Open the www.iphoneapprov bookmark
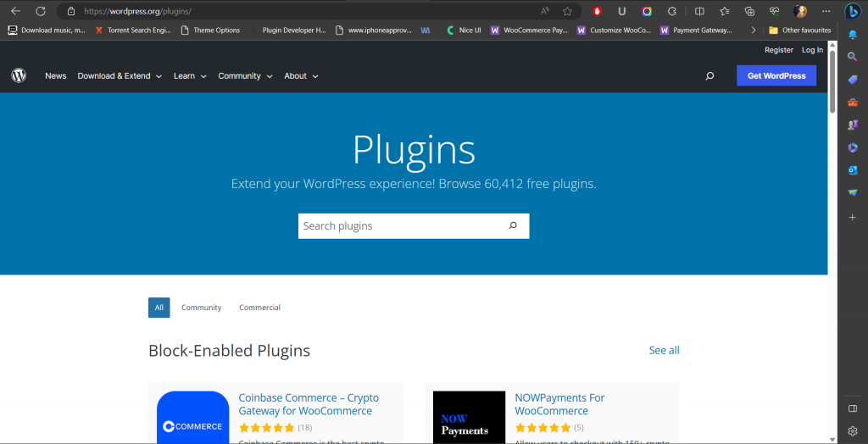 pyautogui.click(x=374, y=31)
